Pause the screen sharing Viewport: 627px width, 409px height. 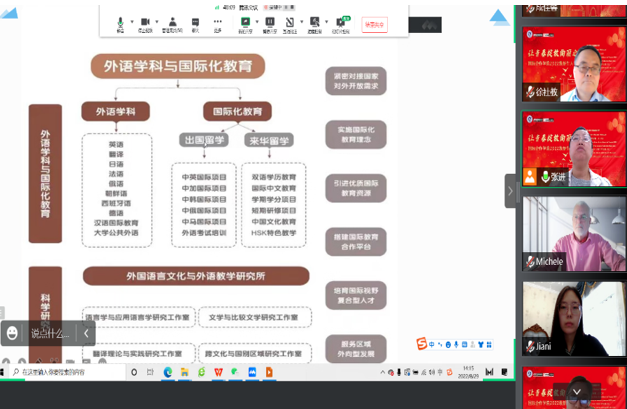(x=270, y=24)
